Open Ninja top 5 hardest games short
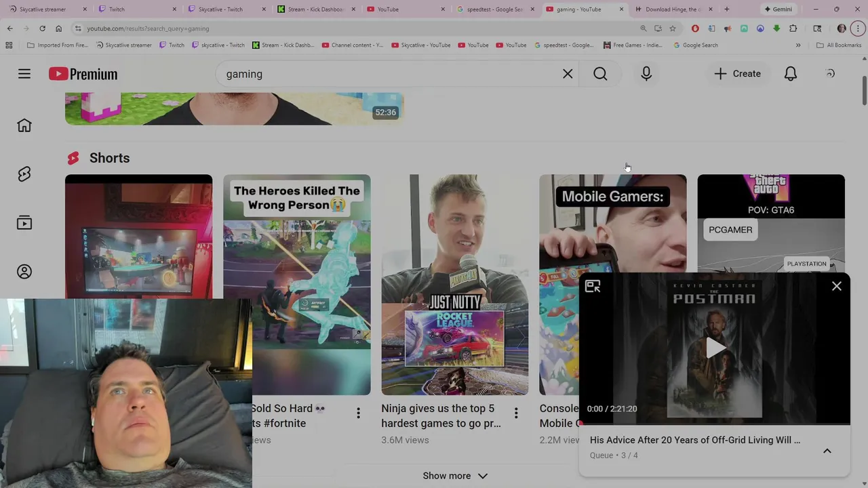868x488 pixels. click(455, 285)
